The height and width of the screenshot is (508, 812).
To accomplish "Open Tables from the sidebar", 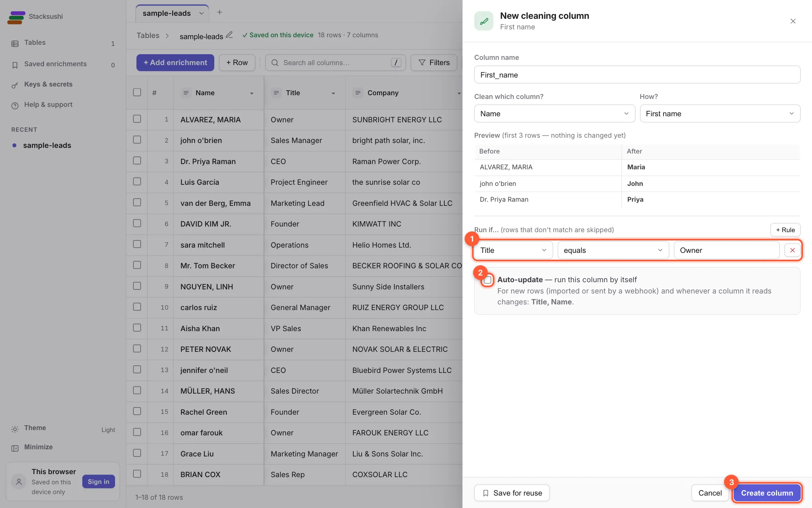I will pos(63,43).
